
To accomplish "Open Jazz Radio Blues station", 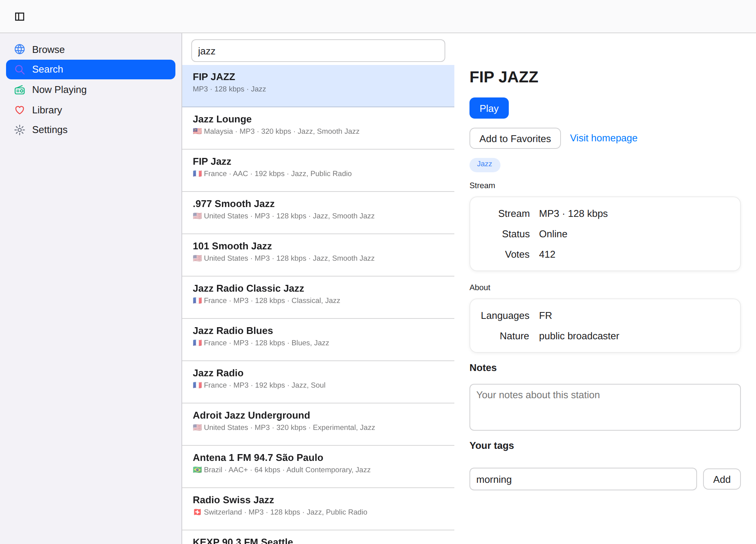I will click(318, 340).
